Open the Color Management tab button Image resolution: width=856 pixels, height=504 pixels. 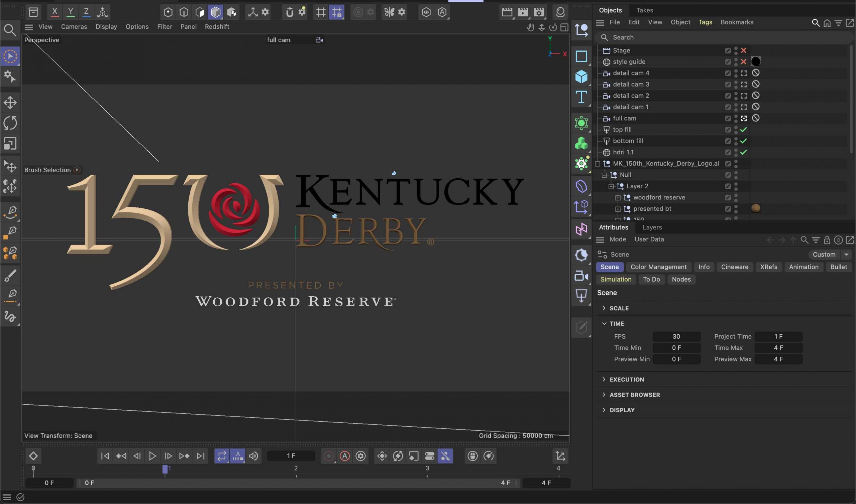(x=658, y=267)
